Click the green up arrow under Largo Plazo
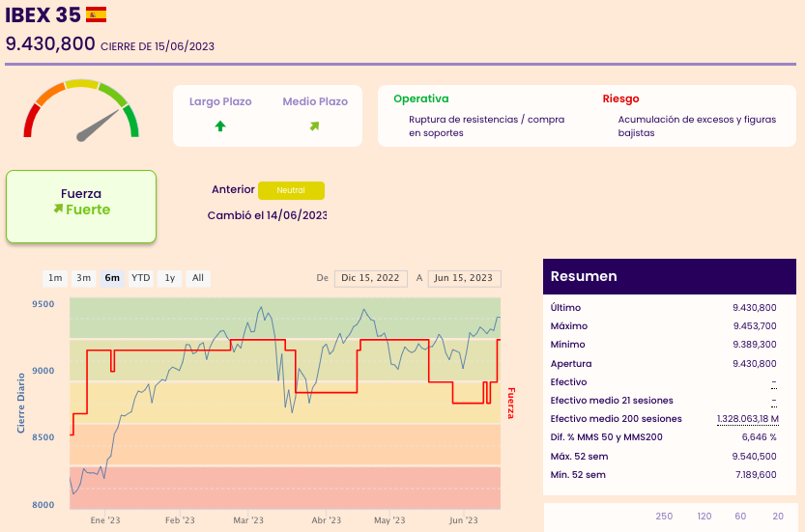Viewport: 805px width, 532px height. click(220, 126)
